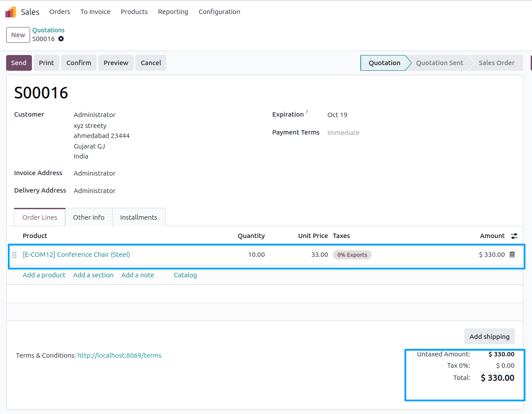
Task: Open the gear actions menu beside S00016
Action: click(x=61, y=39)
